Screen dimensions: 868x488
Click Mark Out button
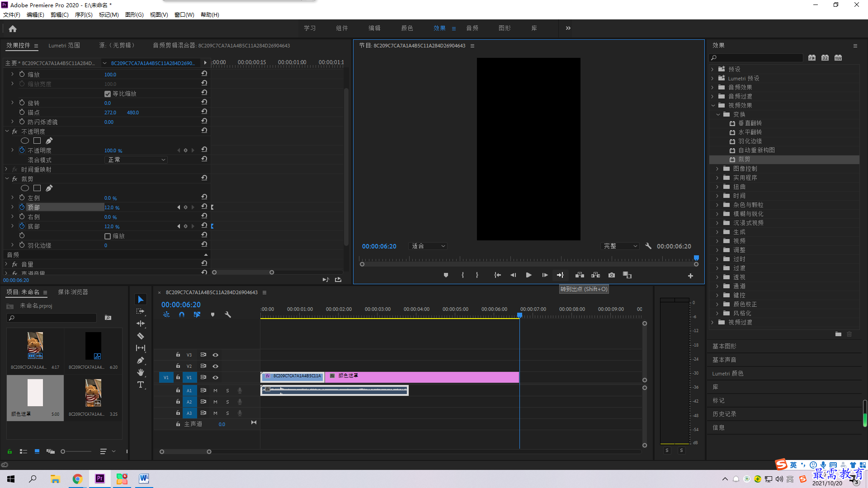[477, 275]
